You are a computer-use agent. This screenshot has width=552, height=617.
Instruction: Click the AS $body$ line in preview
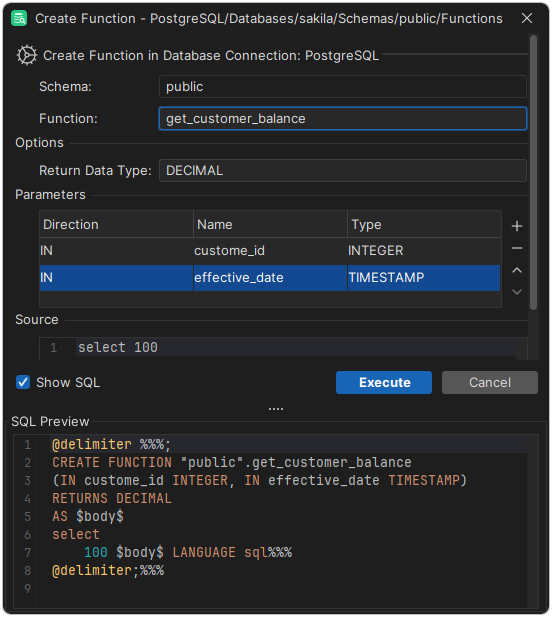[88, 516]
